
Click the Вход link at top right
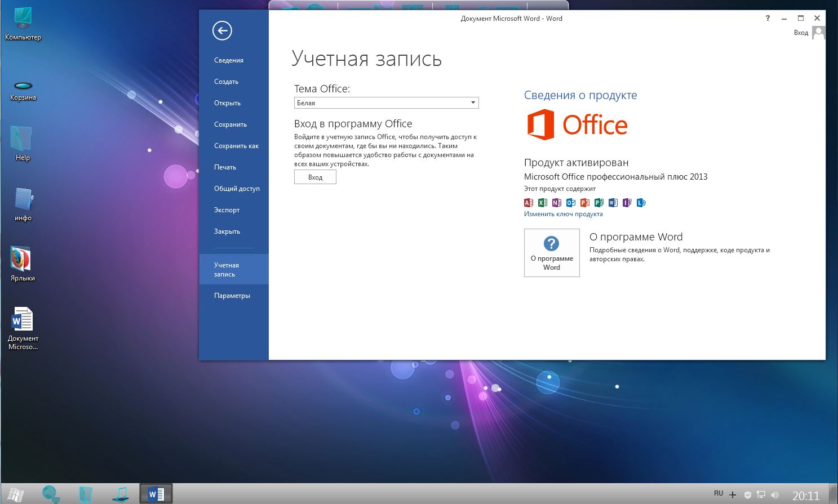click(x=801, y=33)
